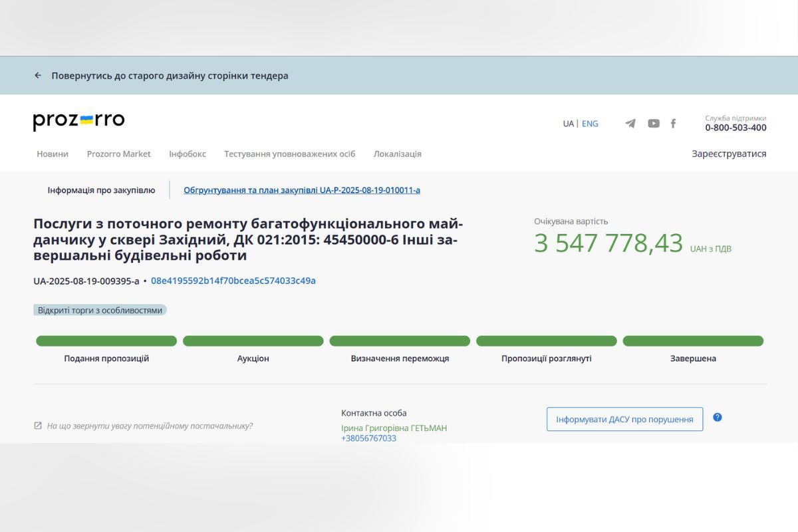Viewport: 798px width, 532px height.
Task: Click the blue help question mark icon
Action: point(717,417)
